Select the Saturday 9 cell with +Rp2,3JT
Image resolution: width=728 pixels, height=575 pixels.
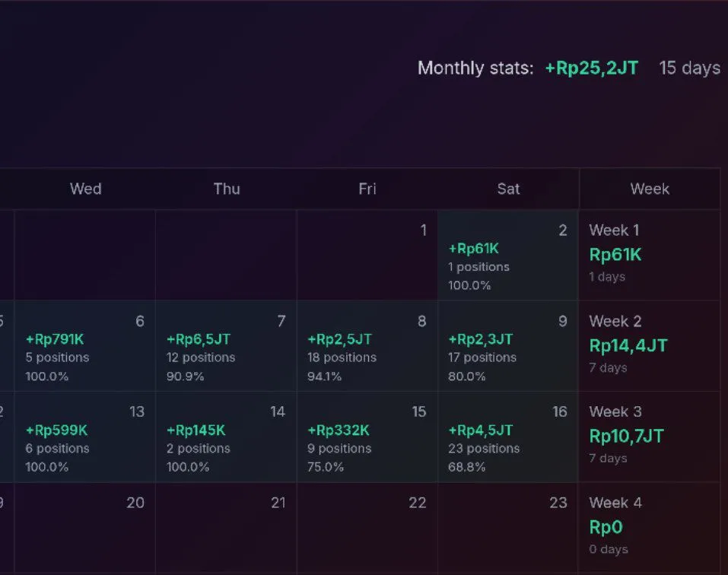pyautogui.click(x=508, y=346)
